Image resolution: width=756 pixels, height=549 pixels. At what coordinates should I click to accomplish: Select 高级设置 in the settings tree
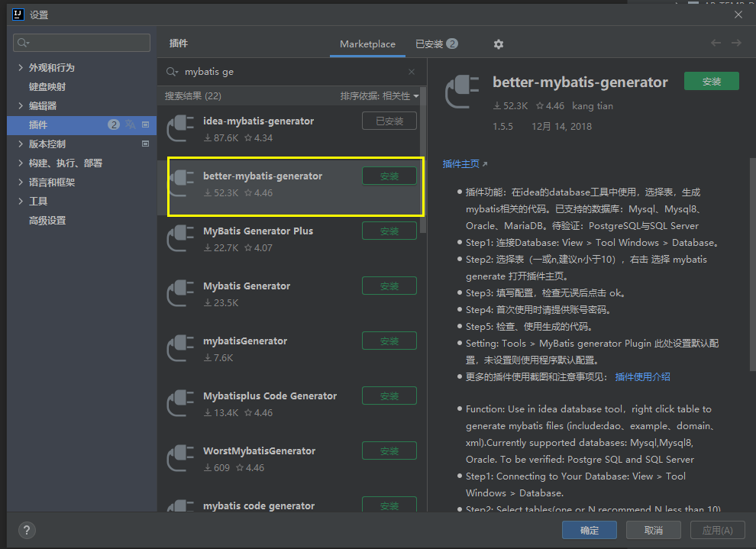point(47,220)
